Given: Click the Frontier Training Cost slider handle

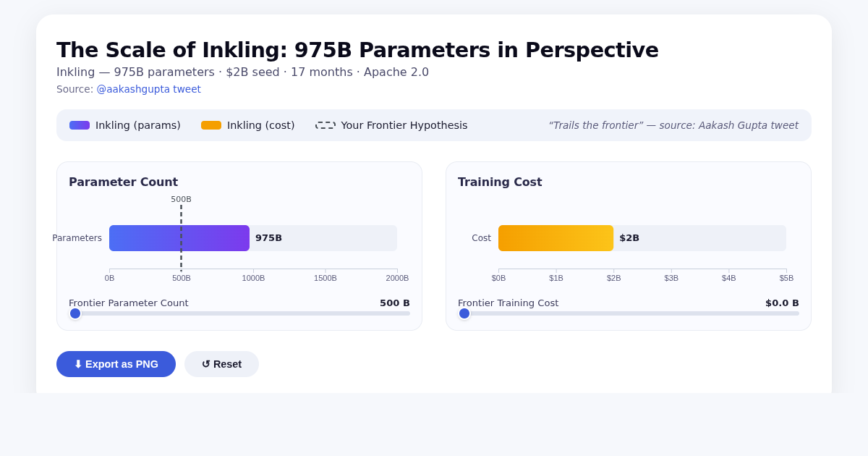Looking at the screenshot, I should pos(464,313).
